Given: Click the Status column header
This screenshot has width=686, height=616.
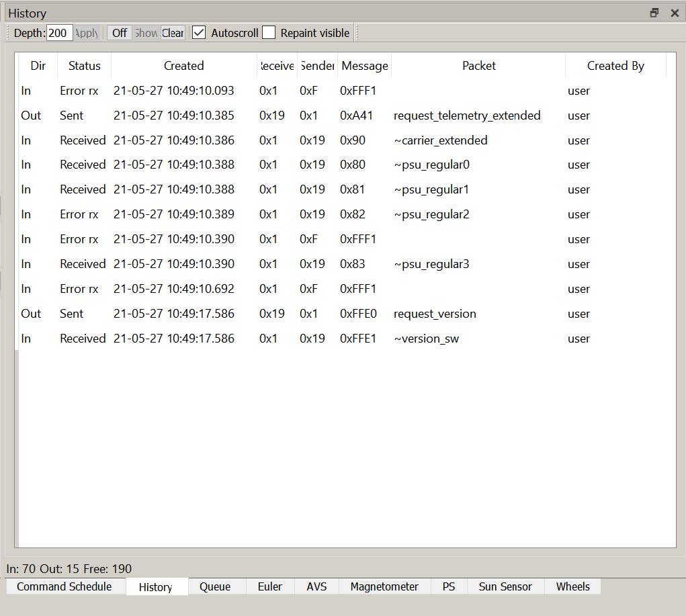Looking at the screenshot, I should click(x=84, y=66).
